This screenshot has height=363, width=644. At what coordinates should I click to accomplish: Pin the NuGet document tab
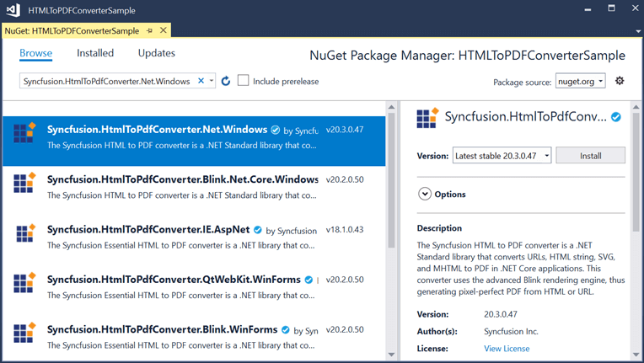(150, 30)
